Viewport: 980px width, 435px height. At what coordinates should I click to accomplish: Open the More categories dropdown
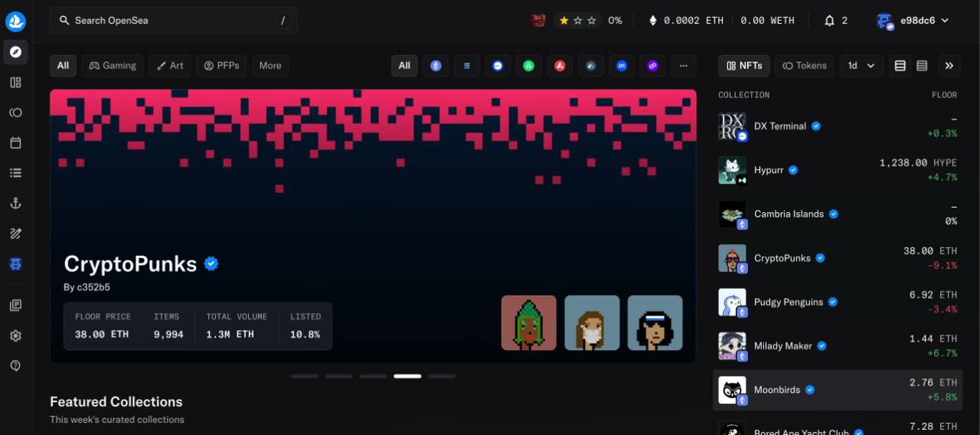(270, 66)
